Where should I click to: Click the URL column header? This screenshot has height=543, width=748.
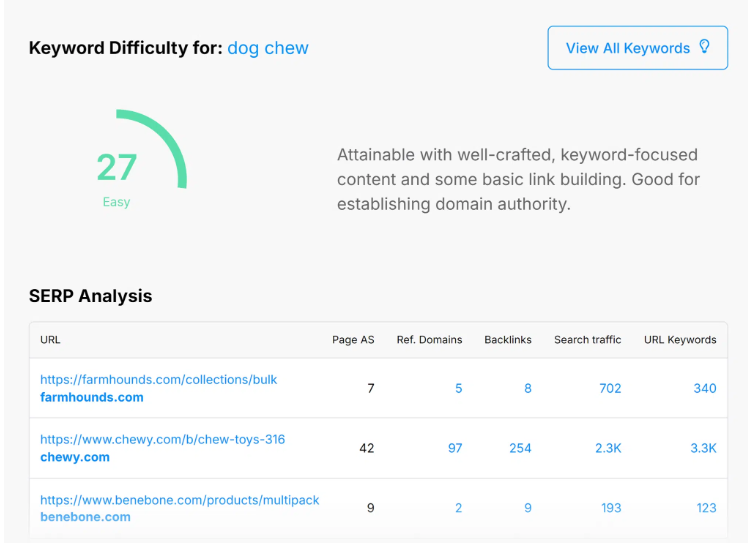click(x=50, y=340)
